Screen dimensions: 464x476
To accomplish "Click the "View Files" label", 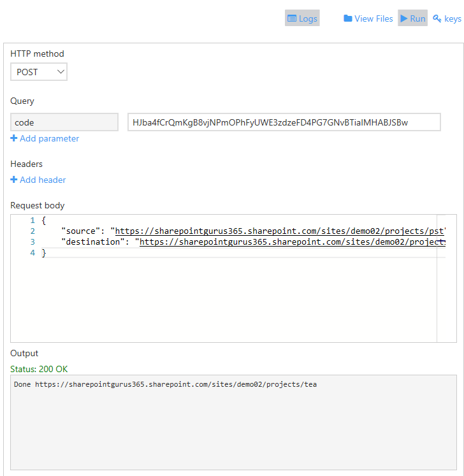I will click(373, 18).
